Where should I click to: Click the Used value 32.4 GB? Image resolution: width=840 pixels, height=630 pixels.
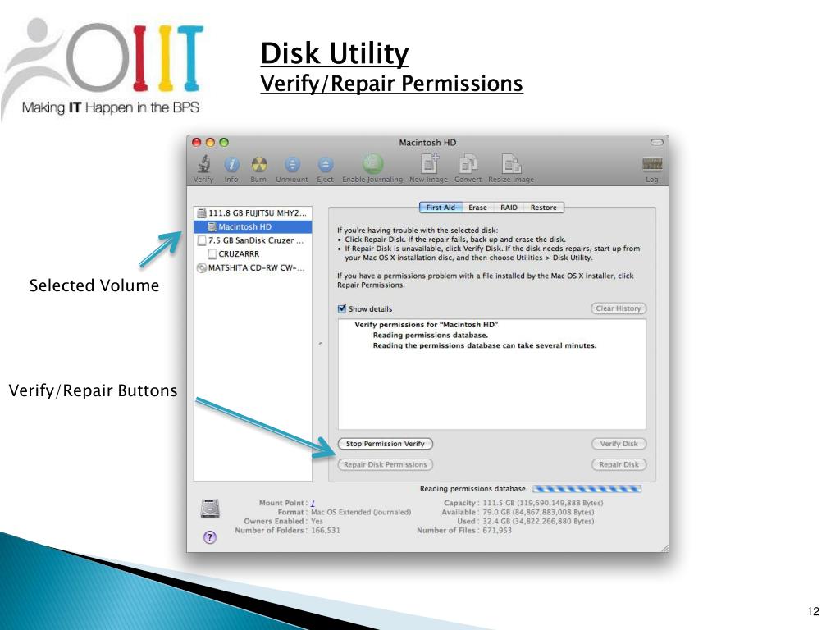click(x=538, y=521)
